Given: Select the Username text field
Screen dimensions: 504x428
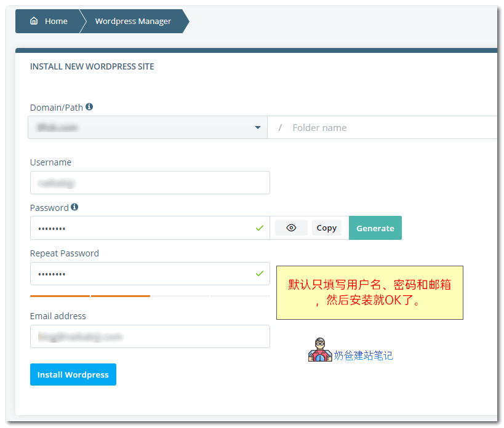Looking at the screenshot, I should tap(150, 182).
